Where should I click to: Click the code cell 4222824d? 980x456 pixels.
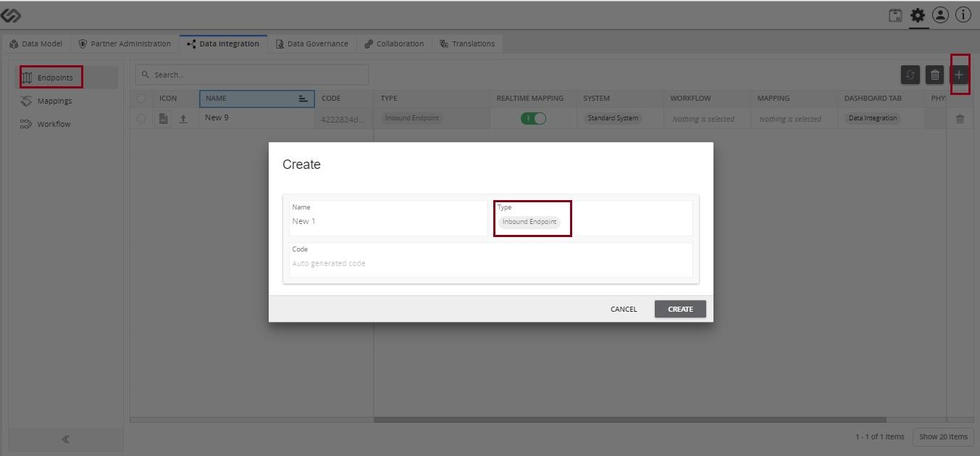344,119
